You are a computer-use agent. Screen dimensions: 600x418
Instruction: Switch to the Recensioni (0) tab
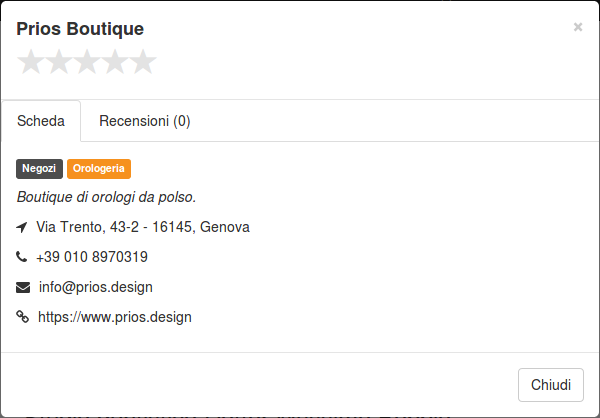tap(145, 121)
